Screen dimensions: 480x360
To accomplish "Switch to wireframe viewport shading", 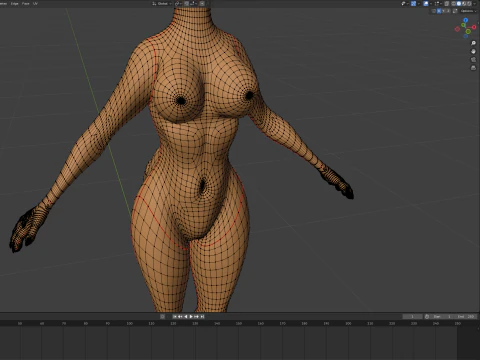I will tap(454, 4).
